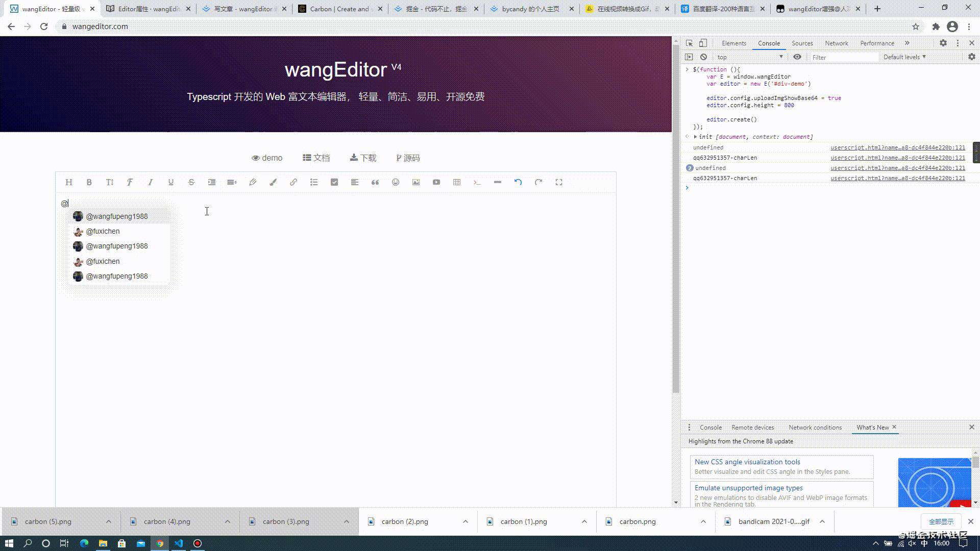The height and width of the screenshot is (551, 980).
Task: Insert a table via toolbar
Action: click(457, 182)
